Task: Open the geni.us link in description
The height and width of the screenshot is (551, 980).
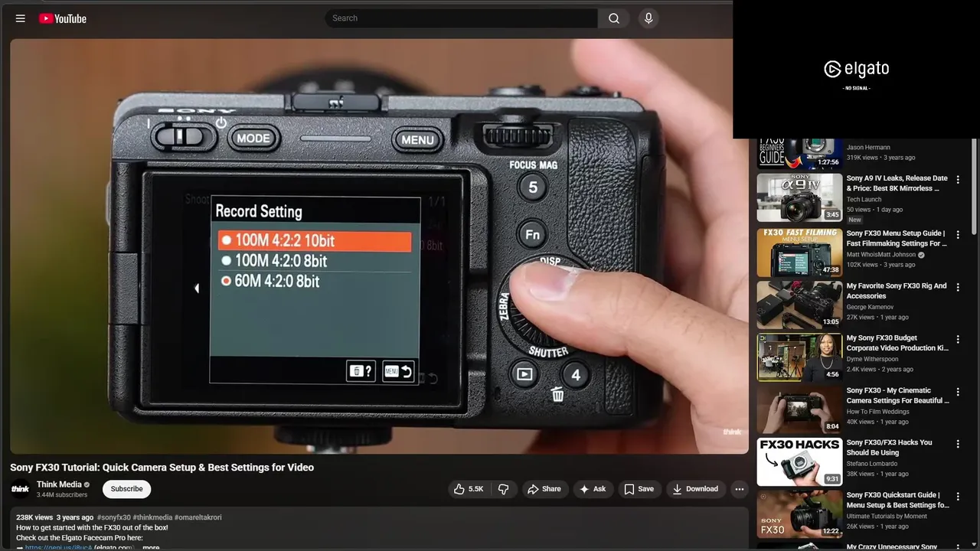Action: click(58, 547)
